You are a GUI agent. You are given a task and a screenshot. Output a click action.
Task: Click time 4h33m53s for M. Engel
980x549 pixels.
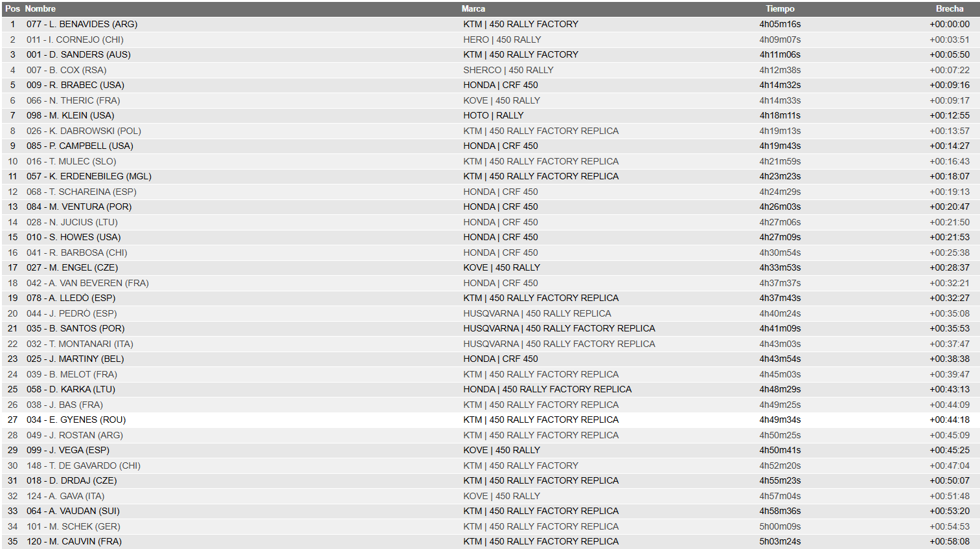point(780,267)
